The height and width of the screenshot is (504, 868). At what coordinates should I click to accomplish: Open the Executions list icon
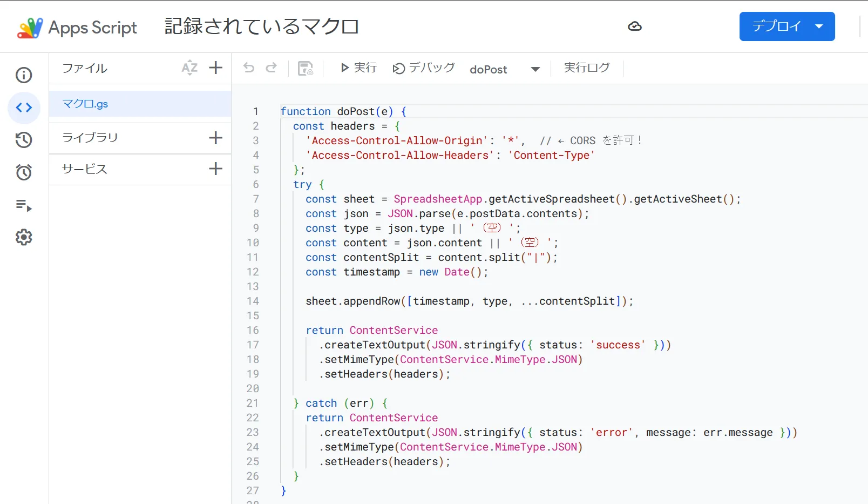24,205
